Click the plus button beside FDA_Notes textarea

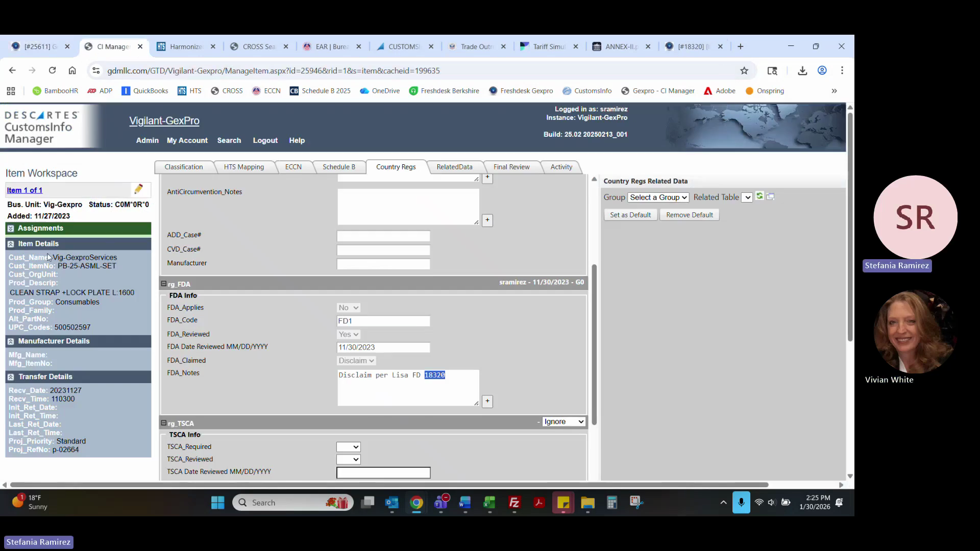click(487, 402)
